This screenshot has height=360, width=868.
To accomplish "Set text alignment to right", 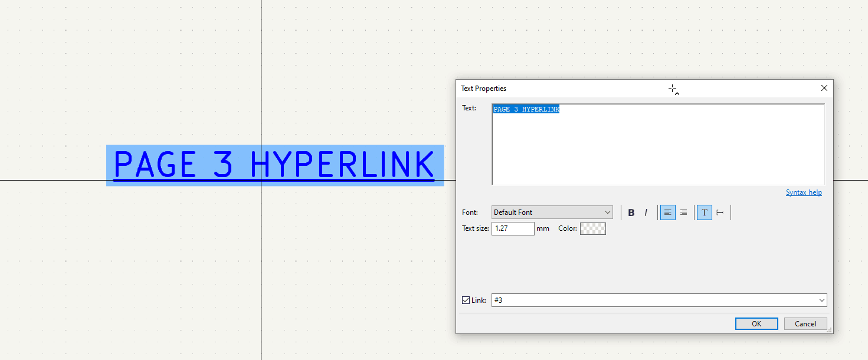I will pyautogui.click(x=683, y=212).
